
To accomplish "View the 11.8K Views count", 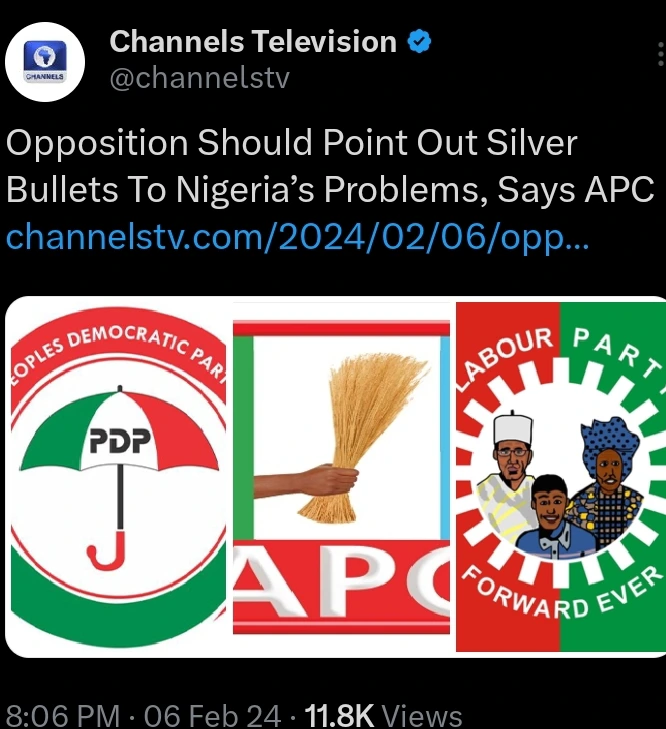I will coord(383,716).
